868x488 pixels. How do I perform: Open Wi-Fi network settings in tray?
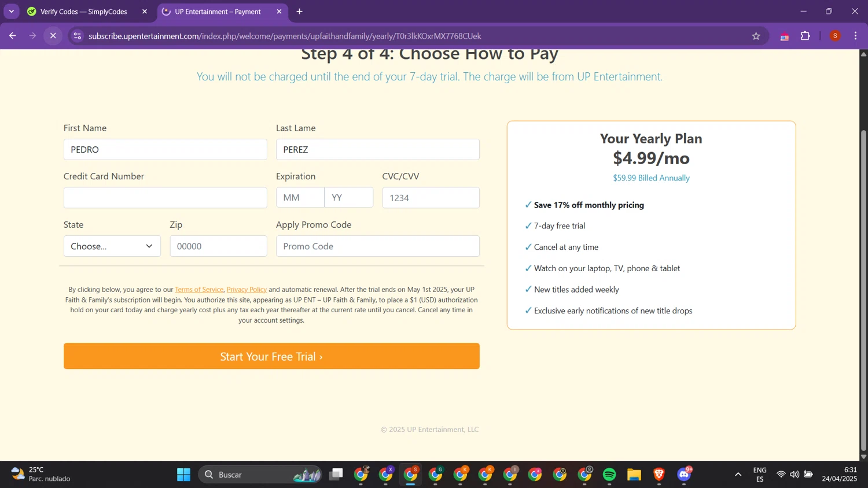(781, 475)
